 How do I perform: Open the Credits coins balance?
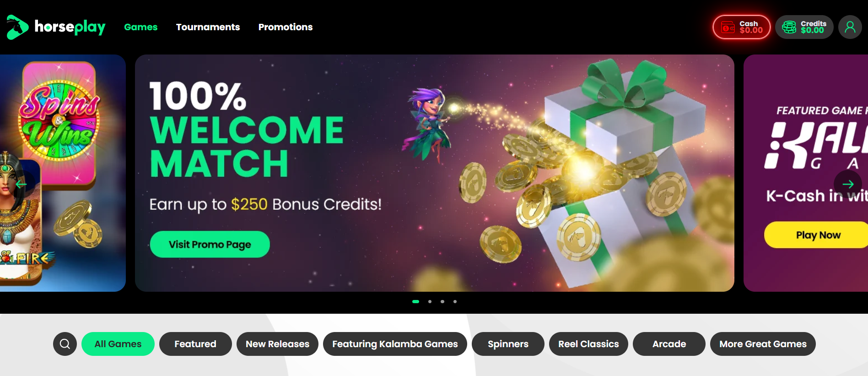coord(804,27)
